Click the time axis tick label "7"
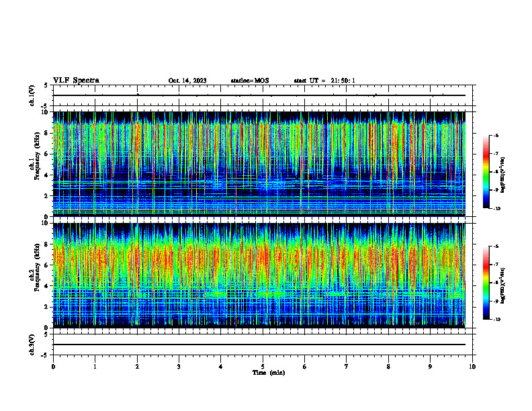 [347, 367]
